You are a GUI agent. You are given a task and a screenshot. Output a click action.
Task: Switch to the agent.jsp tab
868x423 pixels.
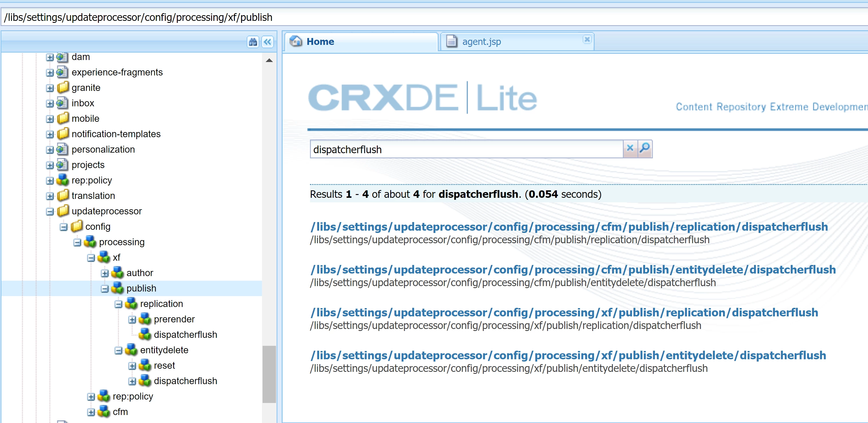pyautogui.click(x=481, y=42)
